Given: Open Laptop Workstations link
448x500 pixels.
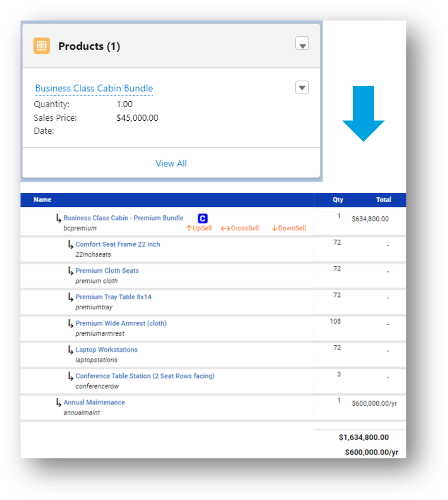Looking at the screenshot, I should tap(107, 350).
